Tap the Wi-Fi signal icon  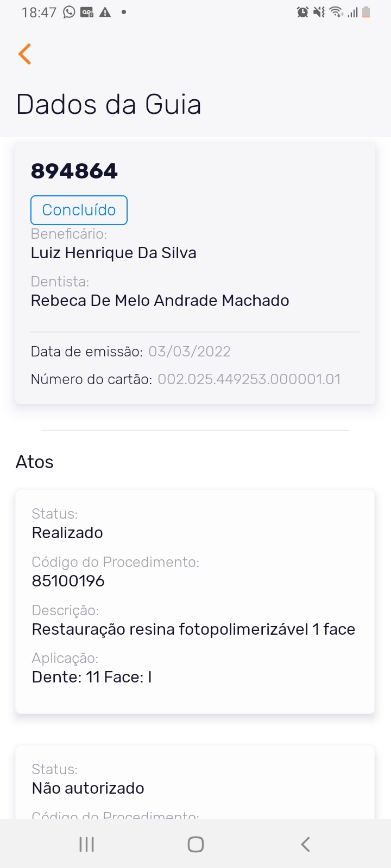pyautogui.click(x=336, y=12)
